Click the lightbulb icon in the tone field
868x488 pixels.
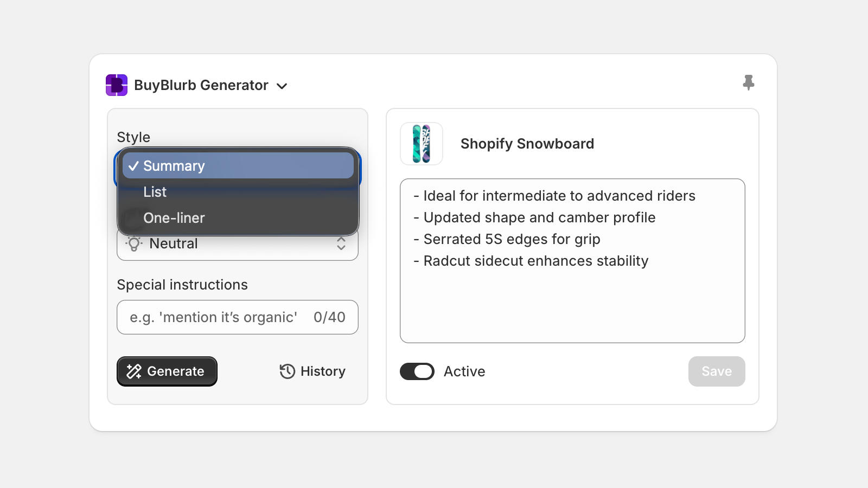[133, 244]
